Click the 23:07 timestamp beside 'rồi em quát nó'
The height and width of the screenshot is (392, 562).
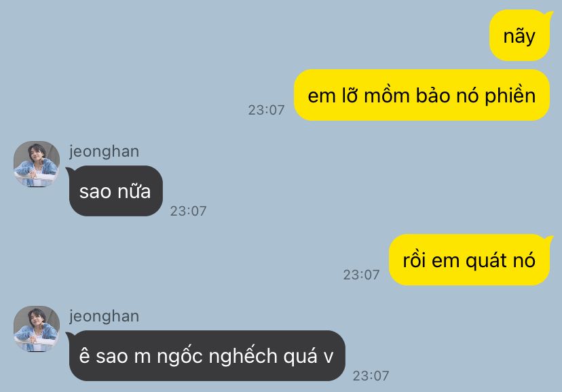pos(361,275)
